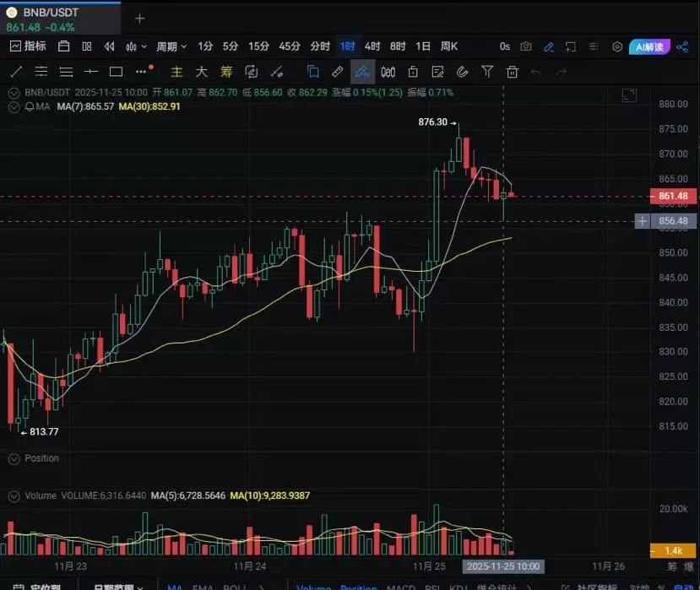Collapse the Volume panel chevron
Image resolution: width=700 pixels, height=590 pixels.
[14, 496]
